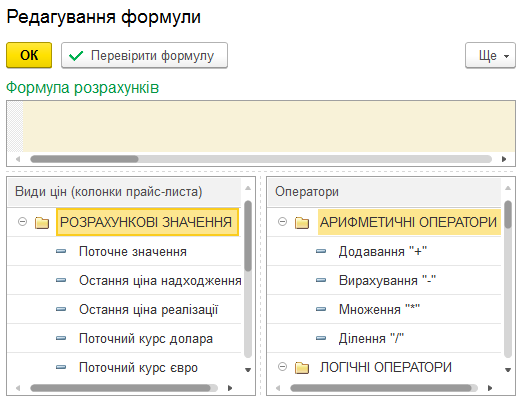522x396 pixels.
Task: Select Остання ціна реалізації item
Action: click(x=124, y=309)
